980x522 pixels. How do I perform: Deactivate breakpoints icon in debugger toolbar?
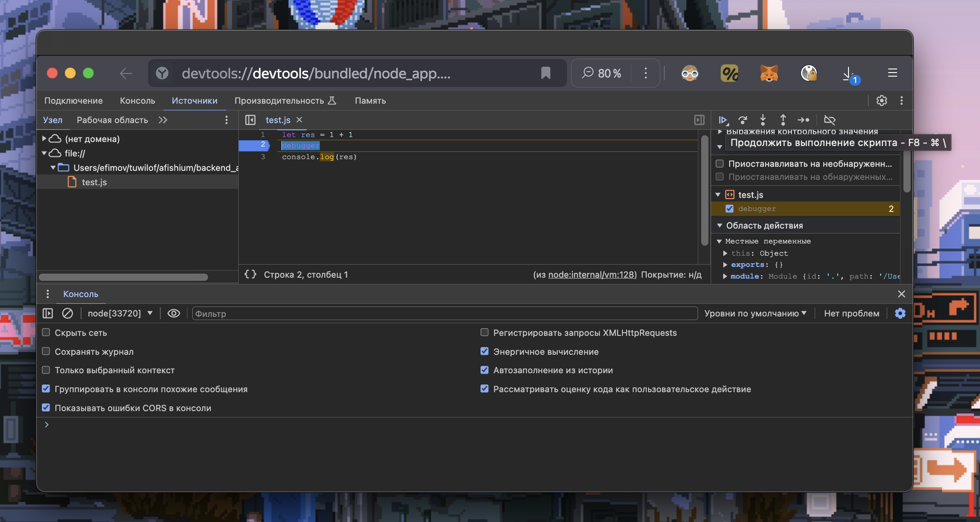tap(830, 120)
